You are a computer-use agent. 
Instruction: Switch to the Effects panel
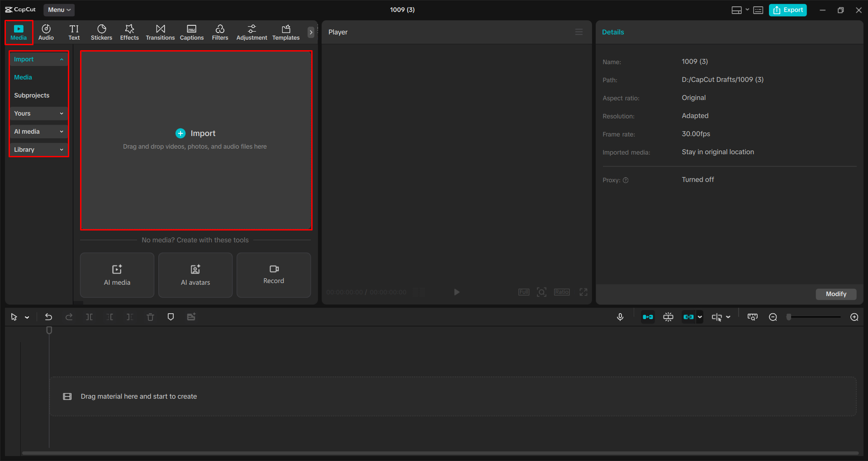click(x=129, y=32)
